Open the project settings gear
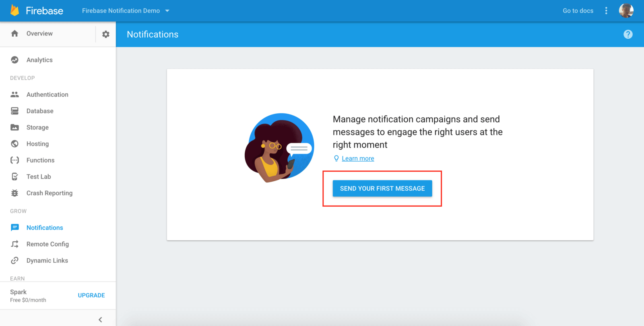Screen dimensions: 644x326 tap(106, 34)
